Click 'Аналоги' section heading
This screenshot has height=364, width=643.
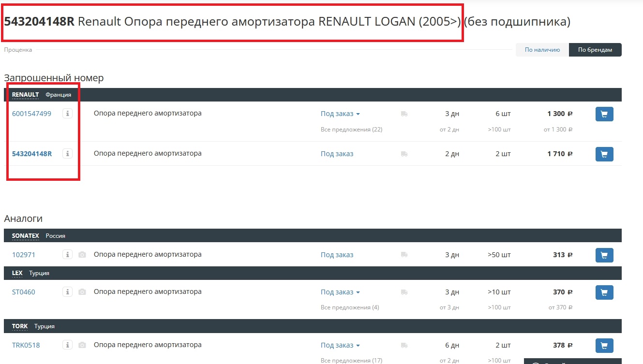pyautogui.click(x=23, y=218)
